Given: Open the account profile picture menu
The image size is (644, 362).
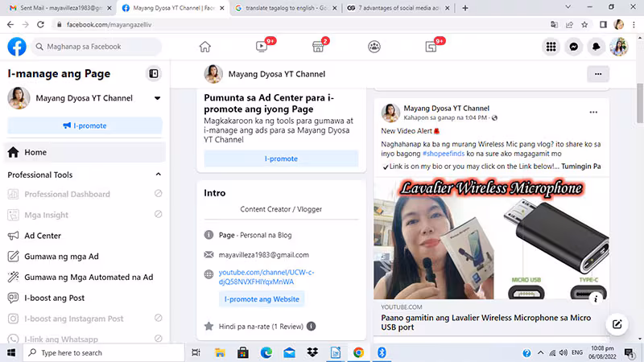Looking at the screenshot, I should click(618, 47).
